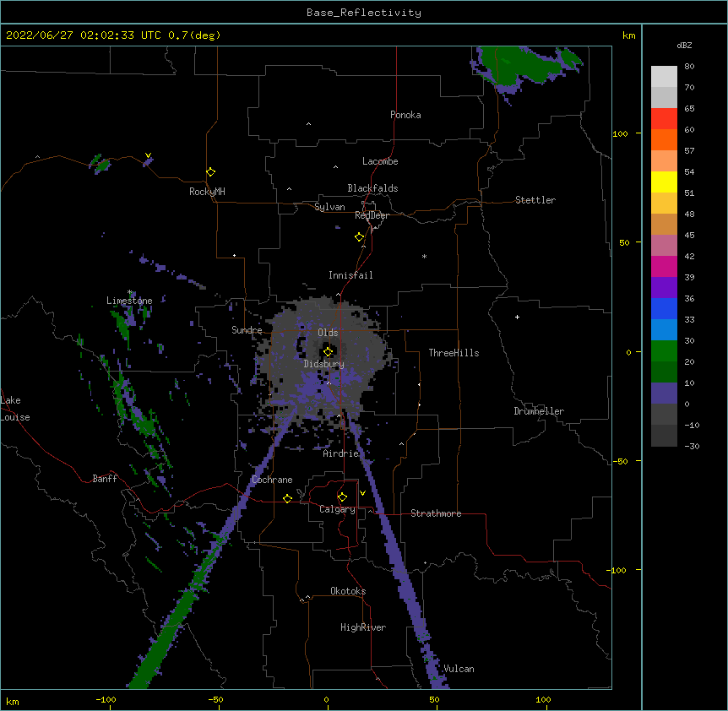The height and width of the screenshot is (711, 728).
Task: Select the Vulcan label
Action: (459, 669)
